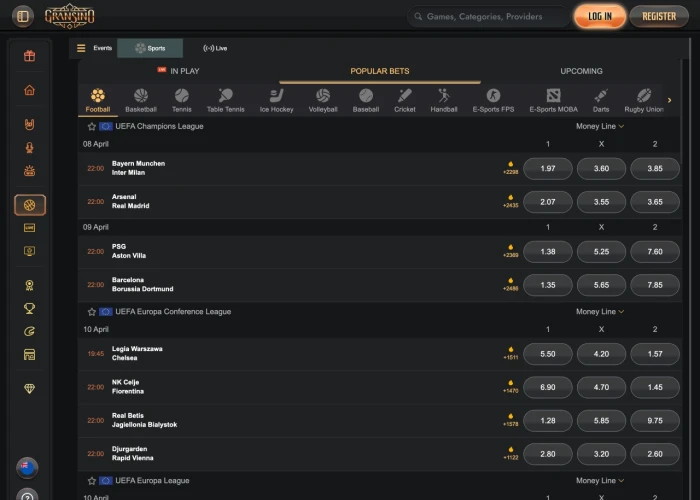Expand more markets +1122 for Djurgarden match
The height and width of the screenshot is (500, 700).
(x=511, y=453)
